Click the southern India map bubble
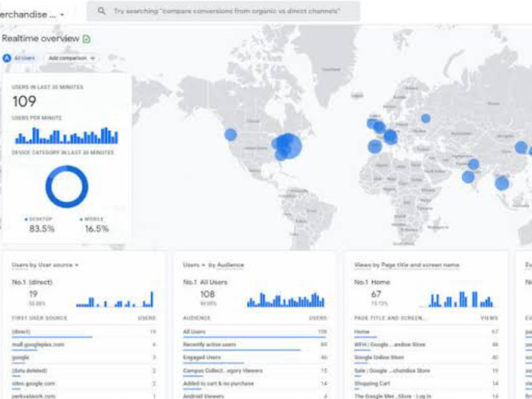The height and width of the screenshot is (399, 532). [468, 177]
